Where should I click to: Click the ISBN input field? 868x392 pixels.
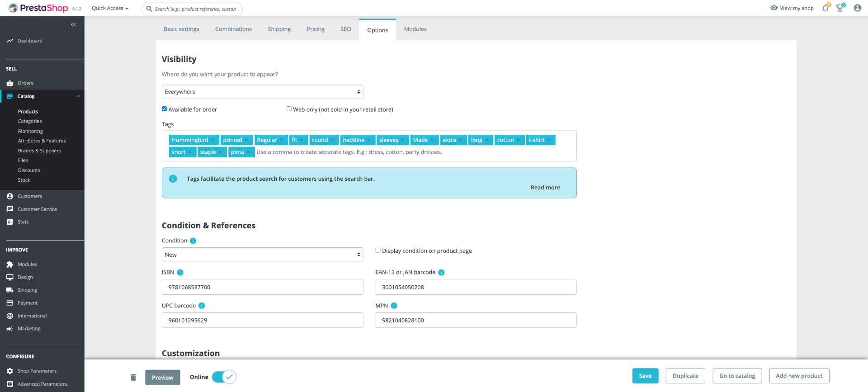263,287
